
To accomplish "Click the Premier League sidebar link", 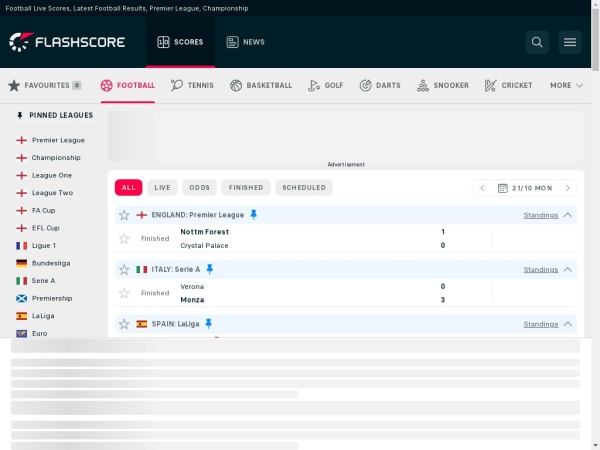I will pyautogui.click(x=58, y=140).
